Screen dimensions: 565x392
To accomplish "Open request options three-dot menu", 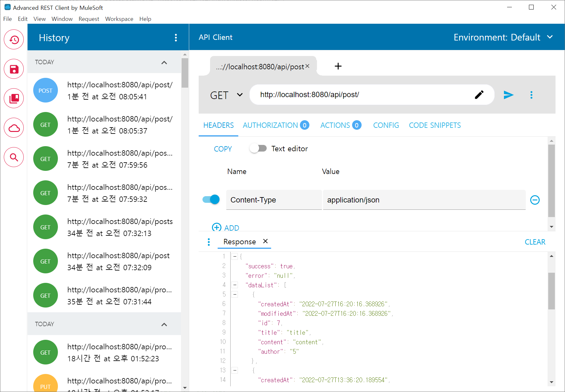I will coord(531,95).
